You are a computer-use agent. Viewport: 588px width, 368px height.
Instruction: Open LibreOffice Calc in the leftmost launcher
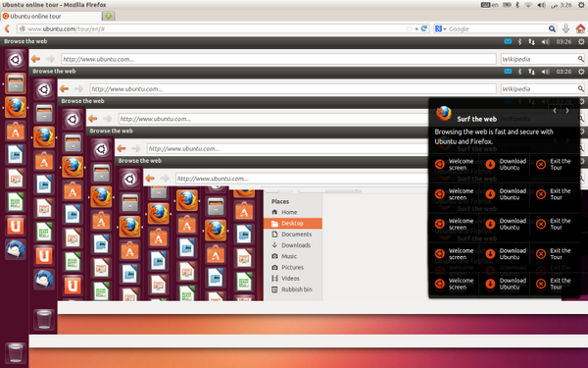click(x=16, y=202)
